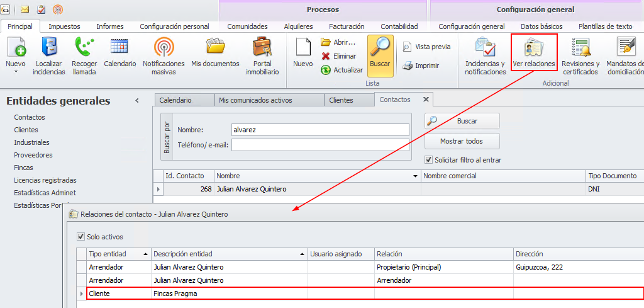Select Clientes in the side panel
644x308 pixels.
click(x=26, y=130)
